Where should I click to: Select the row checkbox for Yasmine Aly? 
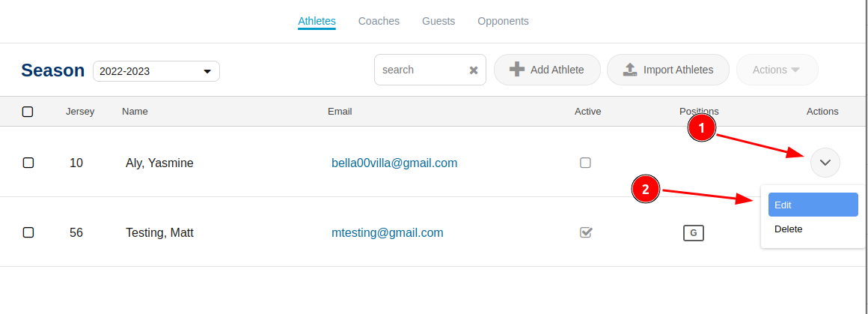(x=28, y=163)
